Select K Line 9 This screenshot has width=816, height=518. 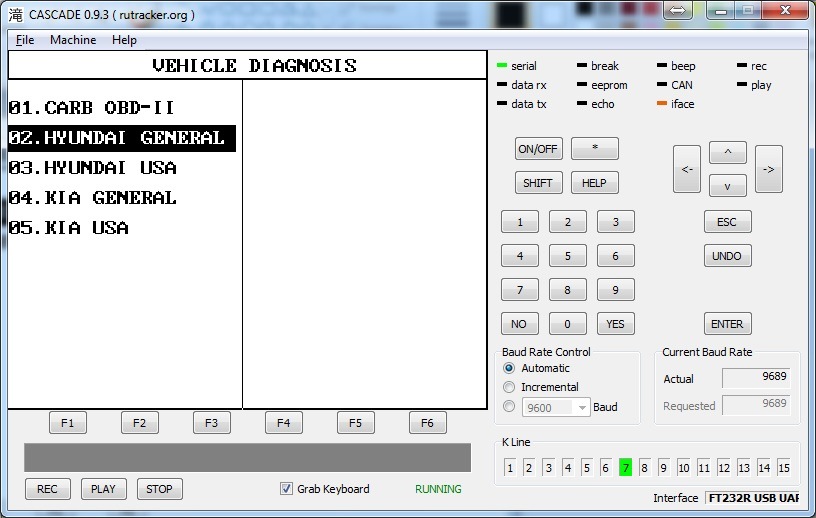(x=664, y=468)
